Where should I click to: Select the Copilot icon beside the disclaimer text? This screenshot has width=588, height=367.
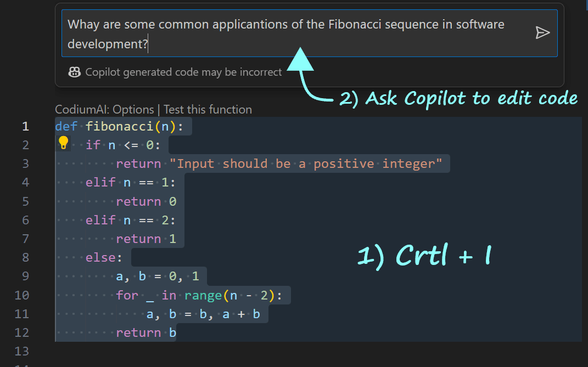(x=74, y=72)
